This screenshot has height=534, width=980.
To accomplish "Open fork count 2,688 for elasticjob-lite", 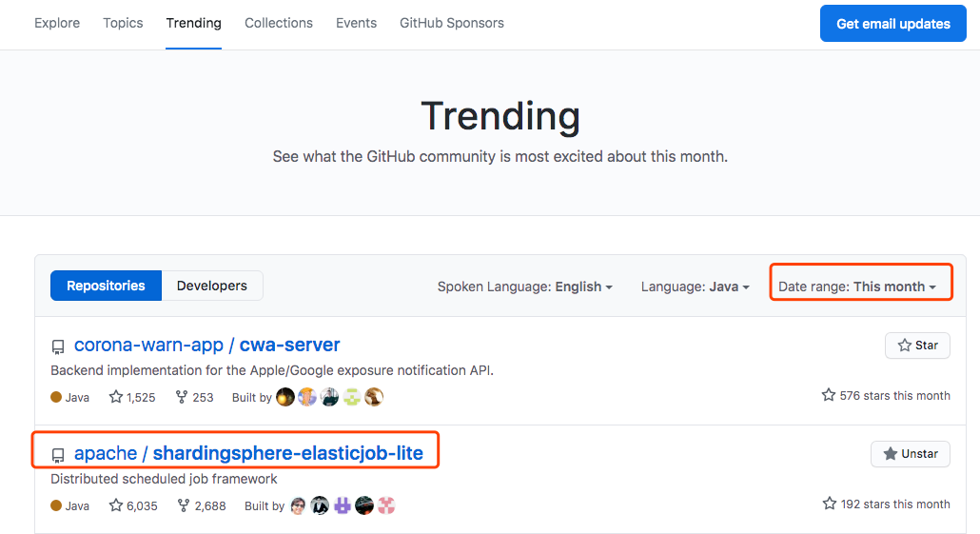I will point(202,505).
